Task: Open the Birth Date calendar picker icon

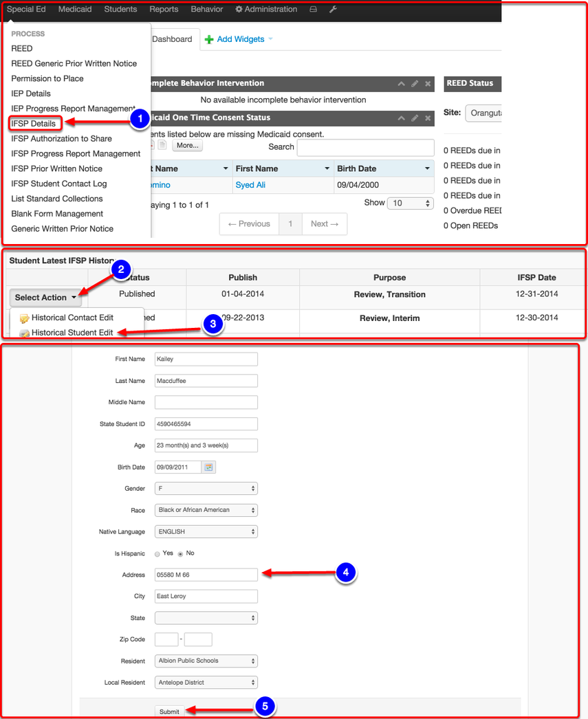Action: coord(208,467)
